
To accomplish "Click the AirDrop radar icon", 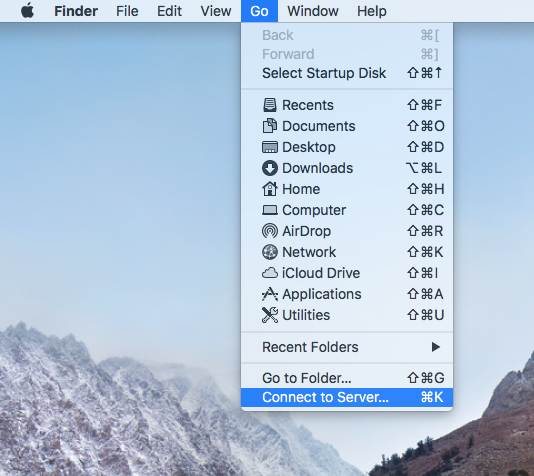I will (x=270, y=231).
